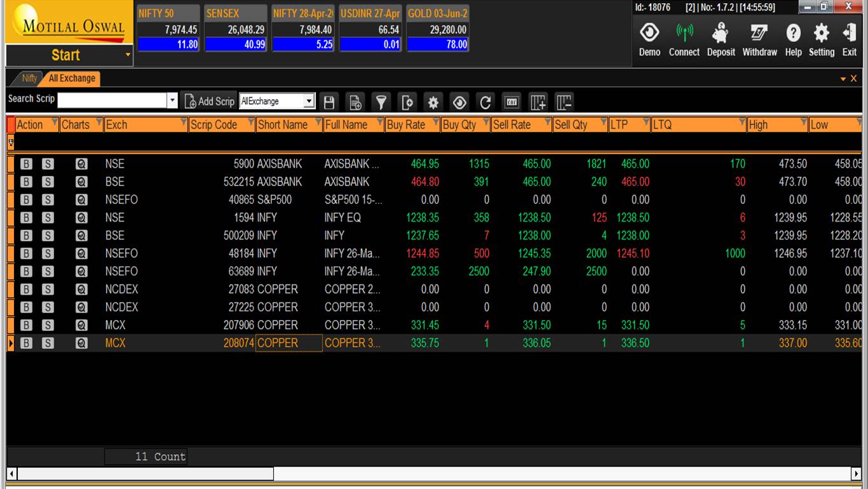Open the chart icon for NSEFO S&P500 row
This screenshot has height=489, width=868.
(81, 199)
